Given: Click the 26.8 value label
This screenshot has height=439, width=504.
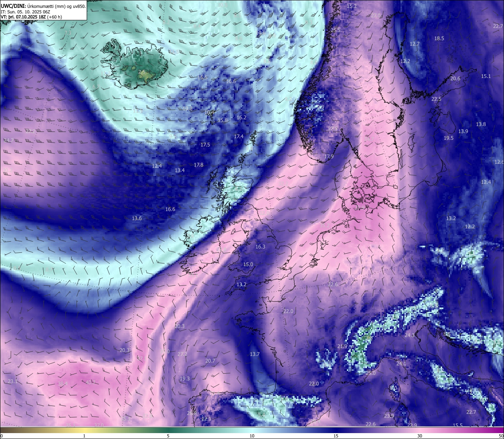Looking at the screenshot, I should [x=192, y=413].
